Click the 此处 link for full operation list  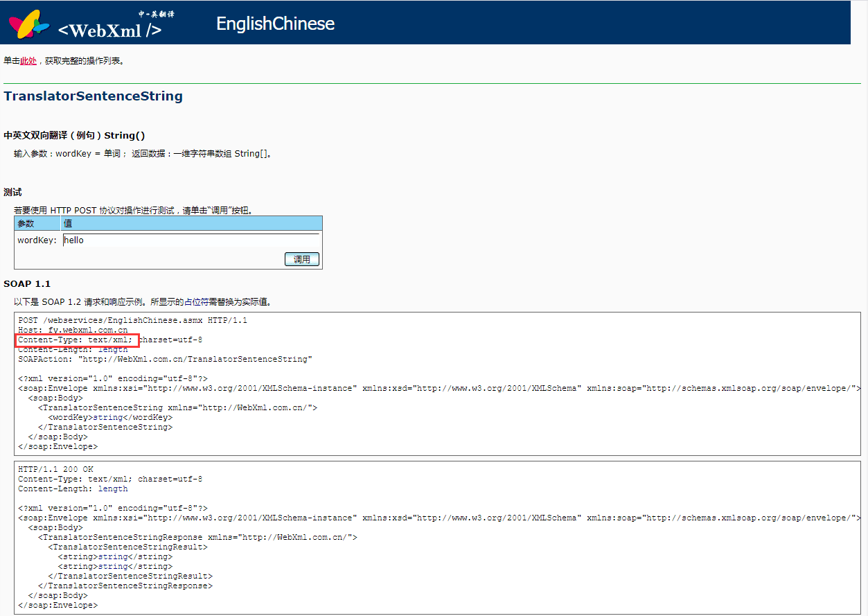click(x=28, y=61)
